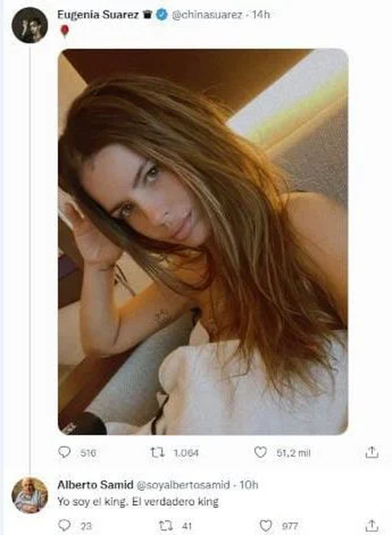Click the blue verified badge
This screenshot has height=535, width=392.
[162, 15]
